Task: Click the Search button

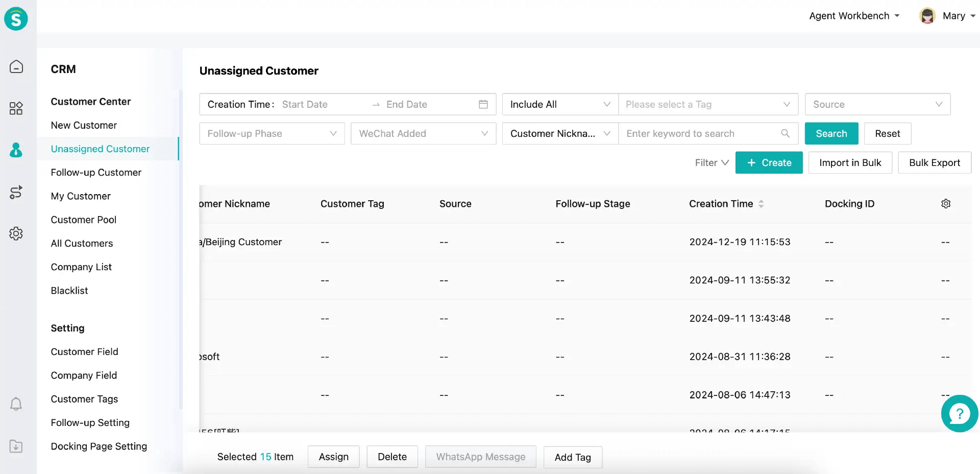Action: point(831,133)
